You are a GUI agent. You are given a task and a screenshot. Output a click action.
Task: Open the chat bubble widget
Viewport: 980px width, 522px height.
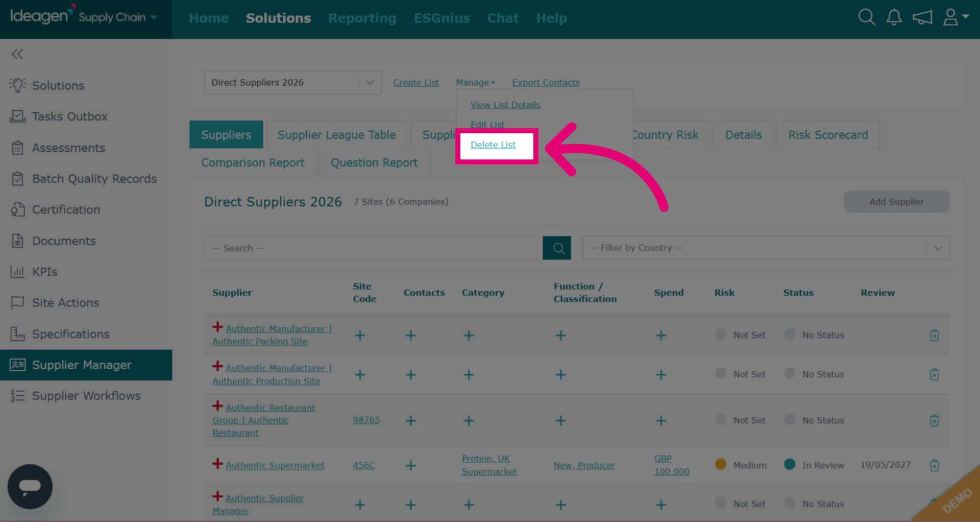30,486
